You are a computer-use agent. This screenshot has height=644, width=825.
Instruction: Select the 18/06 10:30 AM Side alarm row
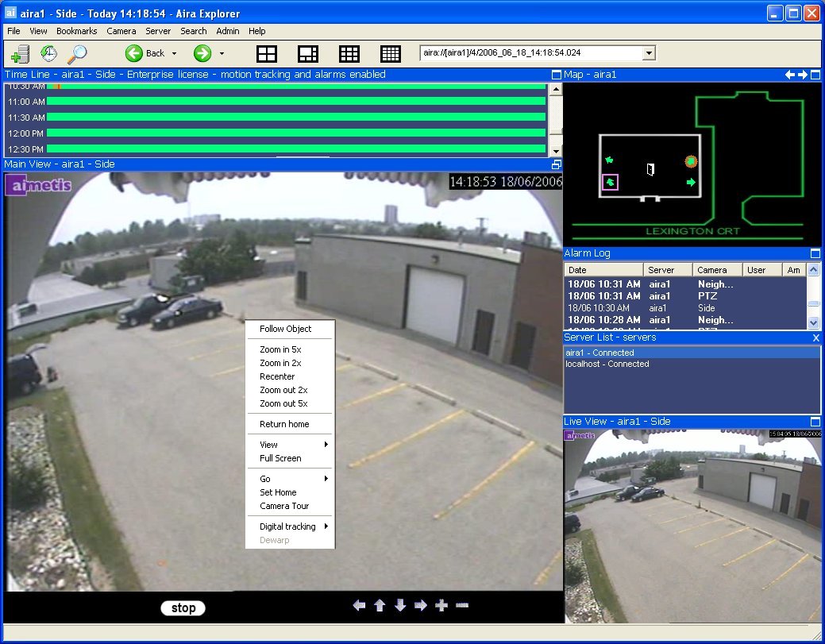(685, 308)
